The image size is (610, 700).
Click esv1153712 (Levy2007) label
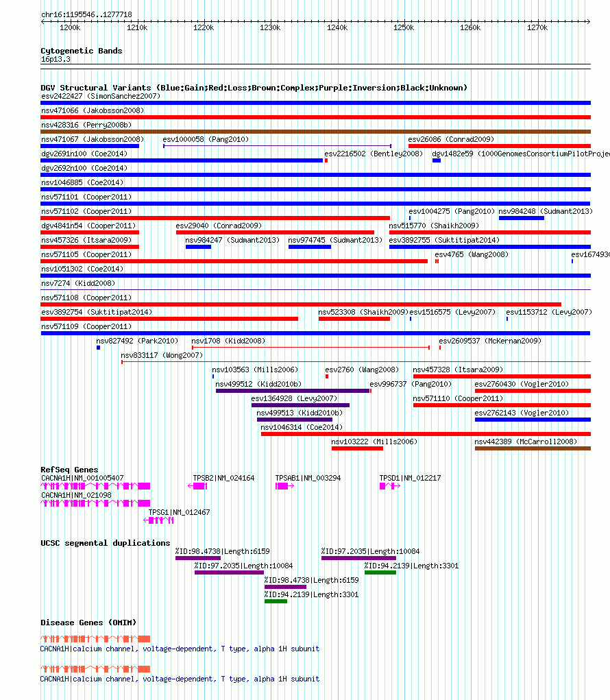[549, 312]
